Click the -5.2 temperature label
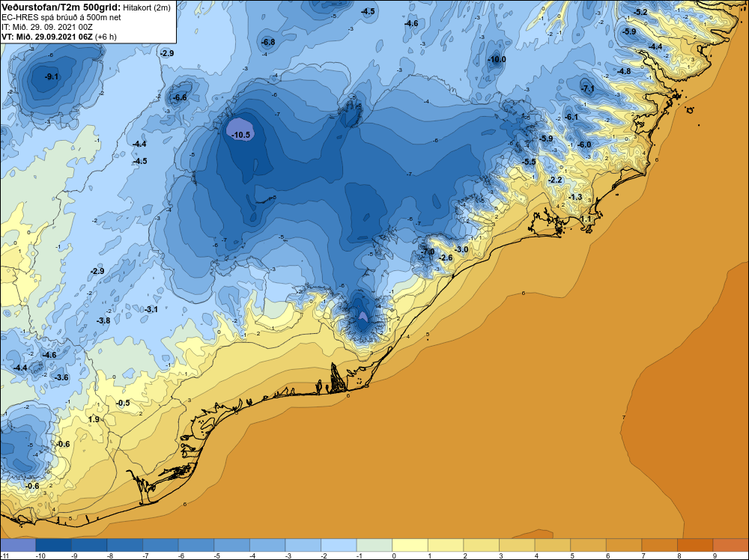749x560 pixels. coord(640,13)
